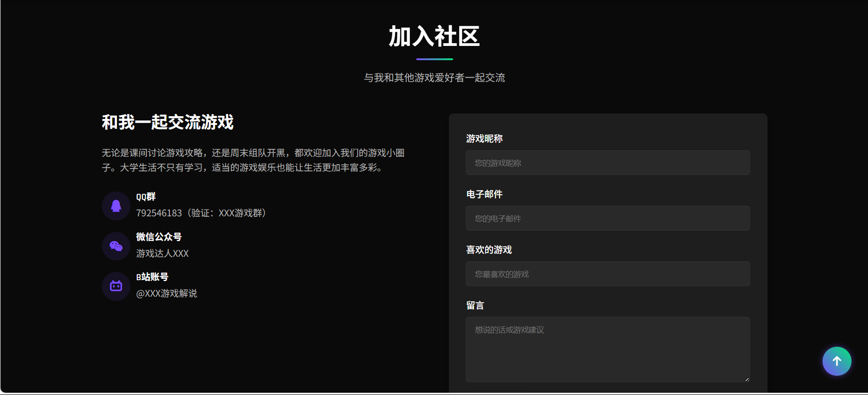Click into the 电子邮件 input box
The width and height of the screenshot is (868, 395).
(x=607, y=218)
